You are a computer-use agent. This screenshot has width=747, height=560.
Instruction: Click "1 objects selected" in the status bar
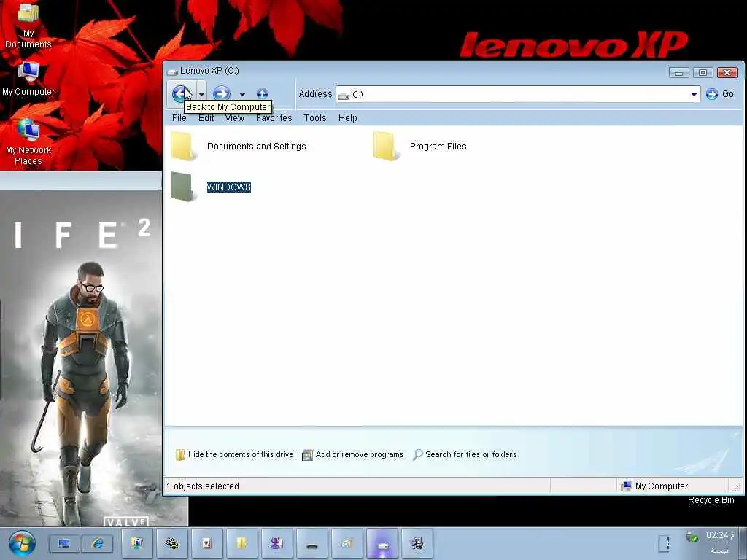[x=203, y=486]
